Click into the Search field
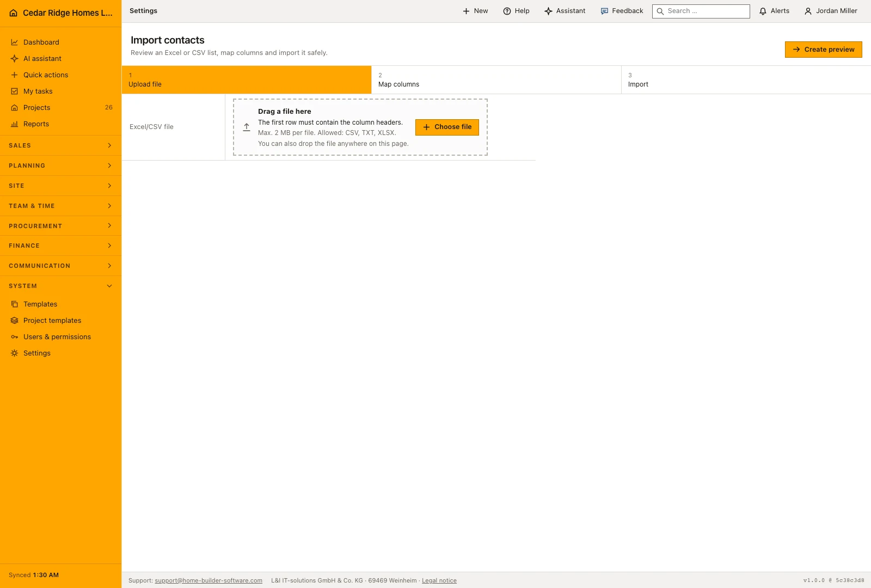Screen dimensions: 871x588 pyautogui.click(x=701, y=11)
